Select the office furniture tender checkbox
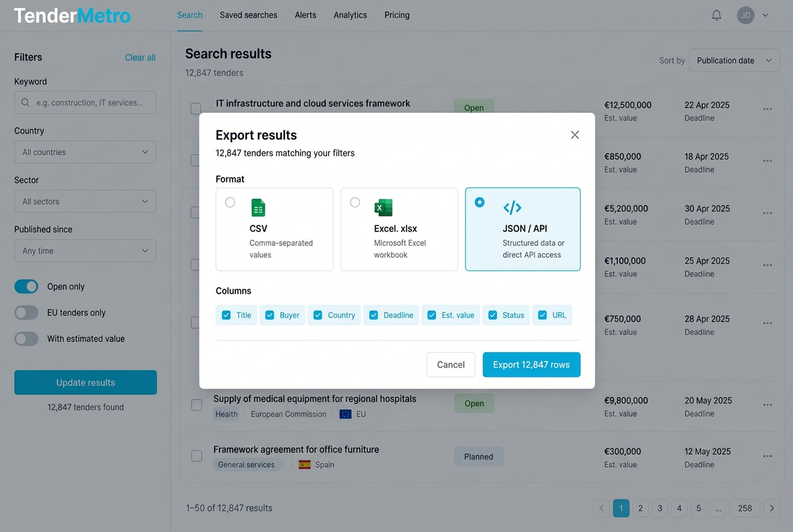 196,456
